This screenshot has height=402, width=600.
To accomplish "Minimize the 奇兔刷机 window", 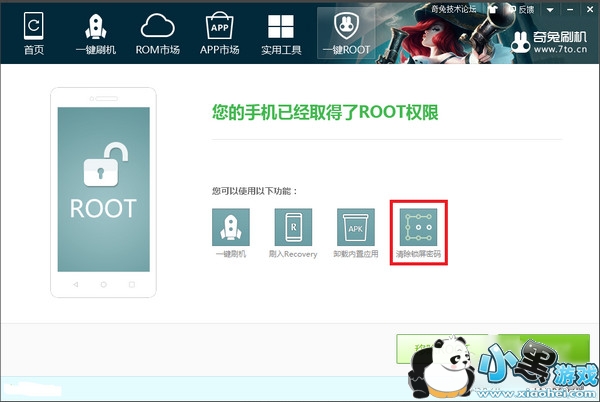I will pyautogui.click(x=570, y=10).
